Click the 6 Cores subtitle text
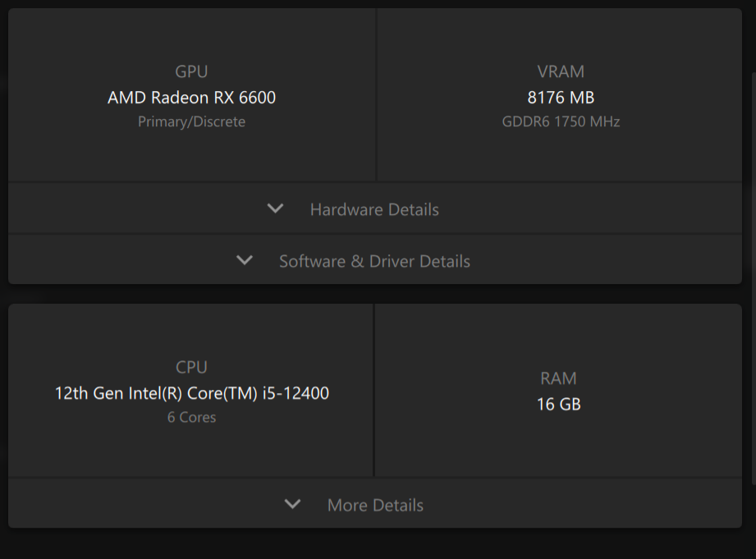 pyautogui.click(x=191, y=417)
